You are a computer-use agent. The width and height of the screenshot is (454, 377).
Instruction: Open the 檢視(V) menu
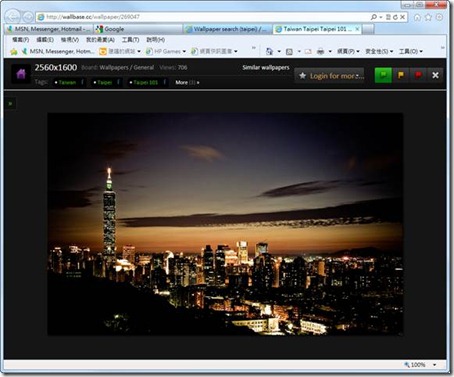(x=70, y=40)
